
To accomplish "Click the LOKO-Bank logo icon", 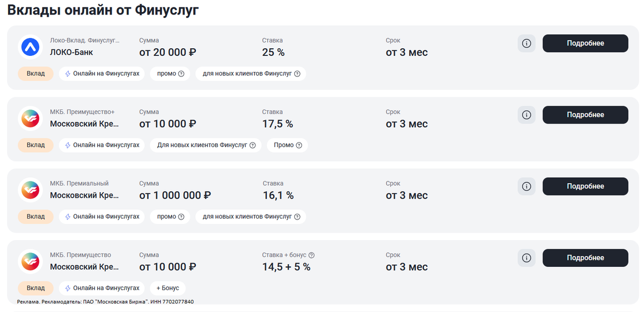I will pyautogui.click(x=31, y=47).
